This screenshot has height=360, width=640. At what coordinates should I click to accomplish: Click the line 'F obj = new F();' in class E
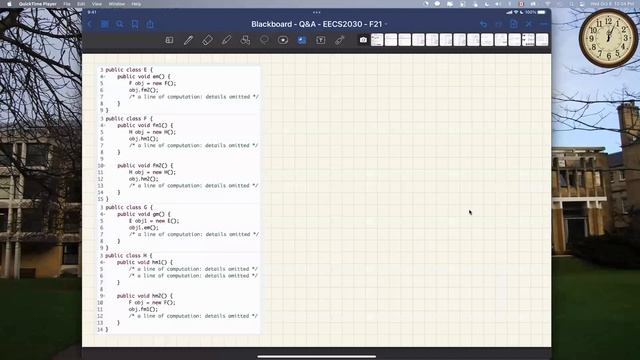point(152,83)
